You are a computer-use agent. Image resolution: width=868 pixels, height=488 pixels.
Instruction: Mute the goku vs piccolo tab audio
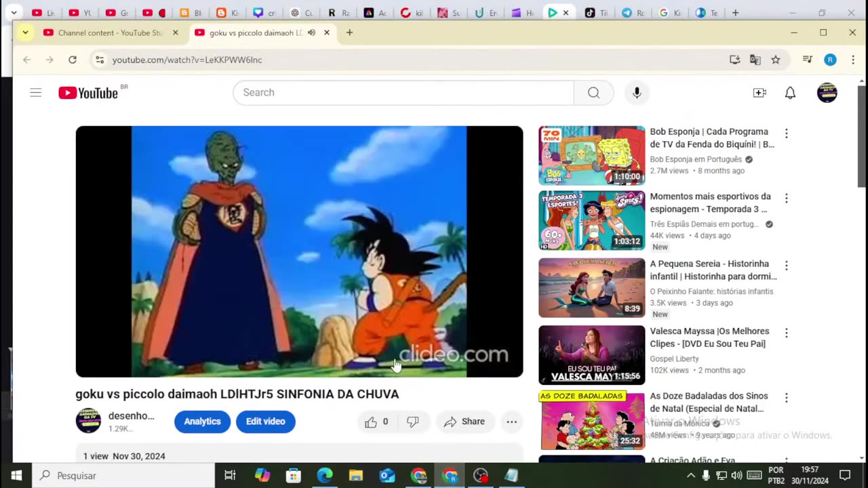[x=311, y=33]
